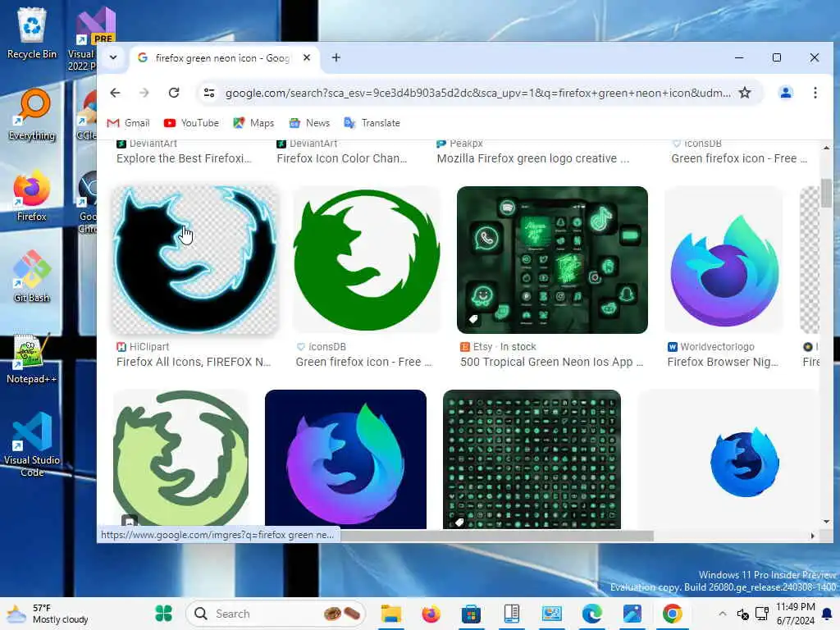Click '500 Tropical Green Neon Ios App' caption
840x630 pixels.
tap(551, 362)
